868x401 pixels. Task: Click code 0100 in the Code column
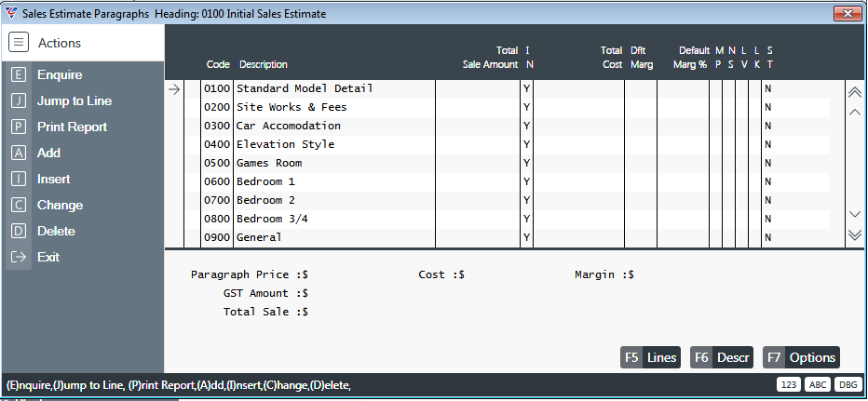tap(216, 88)
